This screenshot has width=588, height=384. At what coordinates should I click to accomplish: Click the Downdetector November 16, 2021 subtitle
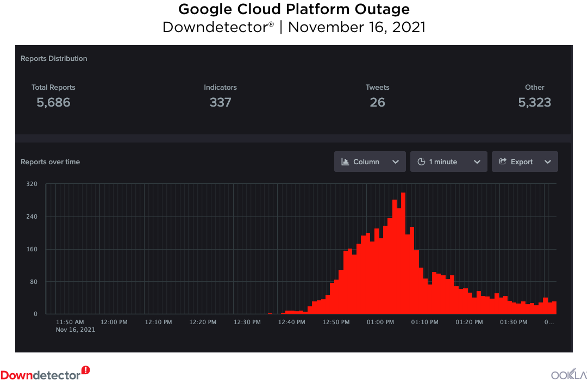(x=294, y=27)
